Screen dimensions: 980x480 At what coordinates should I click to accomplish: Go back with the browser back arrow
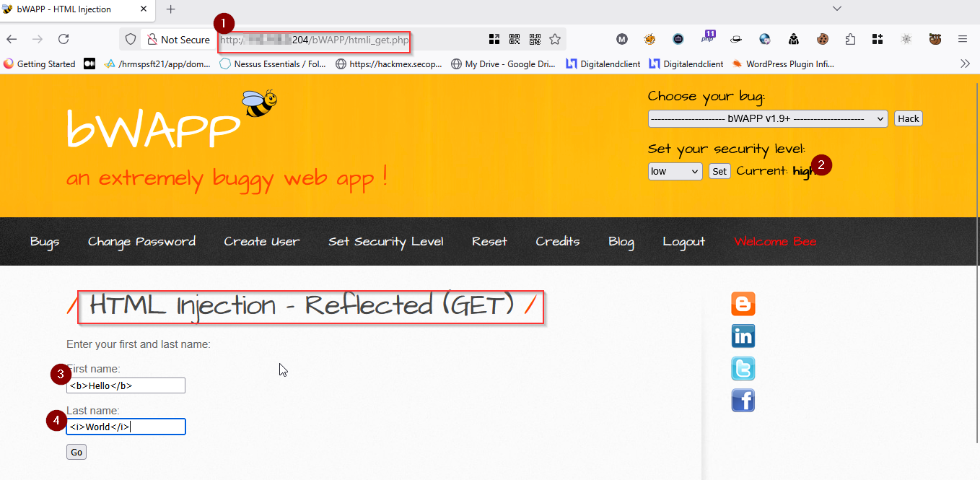coord(12,39)
